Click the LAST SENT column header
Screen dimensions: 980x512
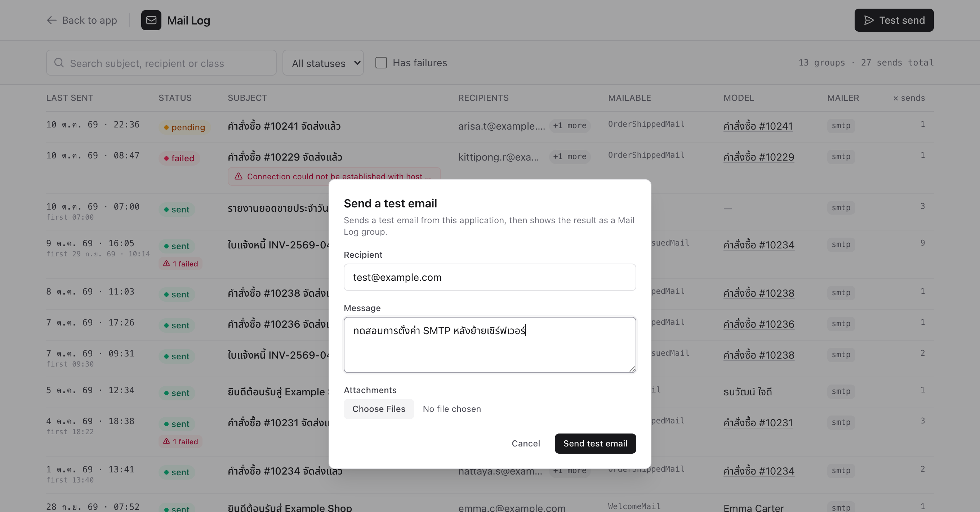point(70,98)
